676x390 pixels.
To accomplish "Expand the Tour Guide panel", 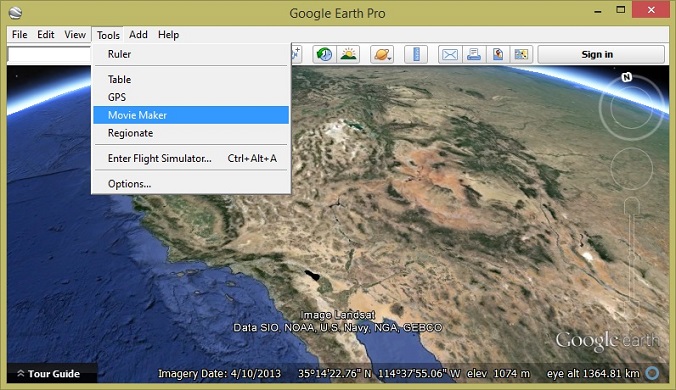I will 52,374.
